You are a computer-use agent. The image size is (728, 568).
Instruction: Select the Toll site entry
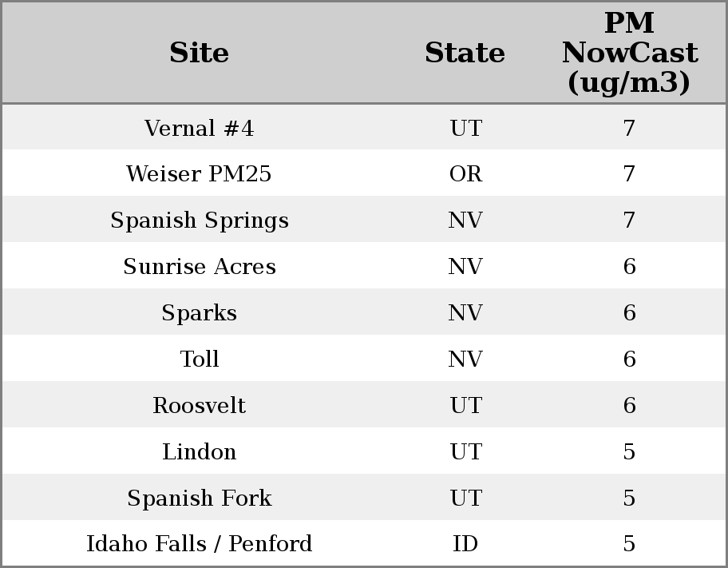click(199, 359)
